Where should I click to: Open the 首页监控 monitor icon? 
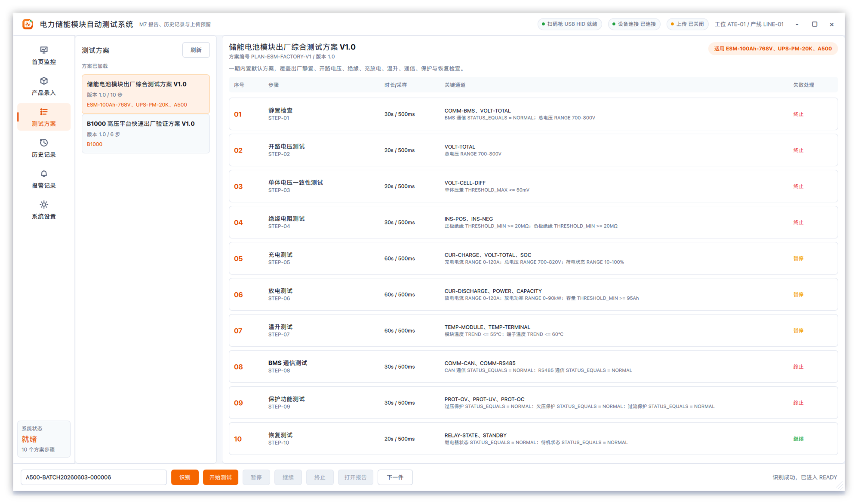(x=44, y=50)
